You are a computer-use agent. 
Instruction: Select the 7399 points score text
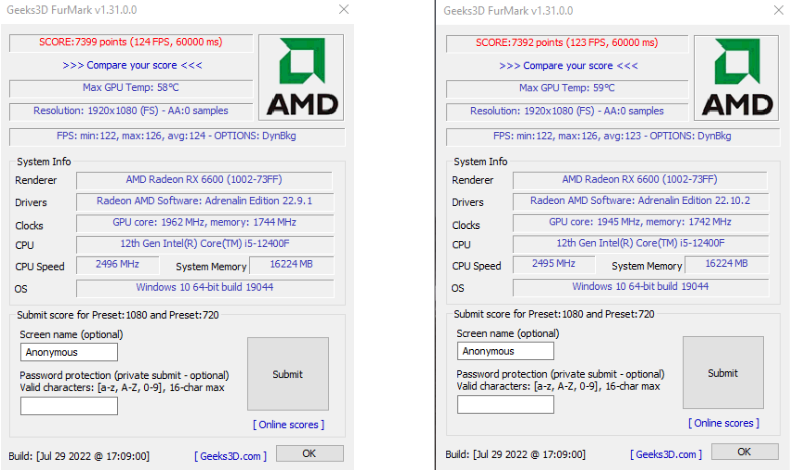click(x=131, y=42)
